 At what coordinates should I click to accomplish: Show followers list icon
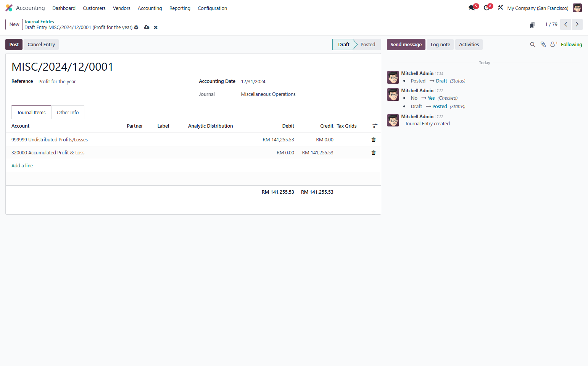(x=554, y=44)
